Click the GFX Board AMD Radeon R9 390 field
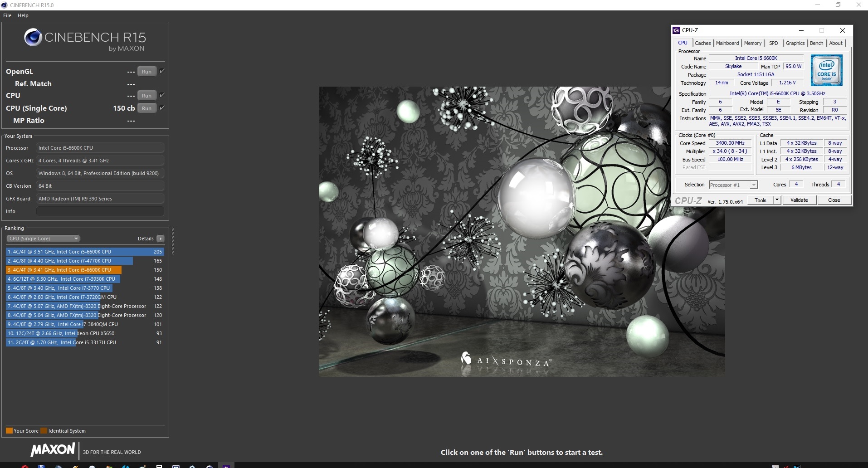 (100, 199)
